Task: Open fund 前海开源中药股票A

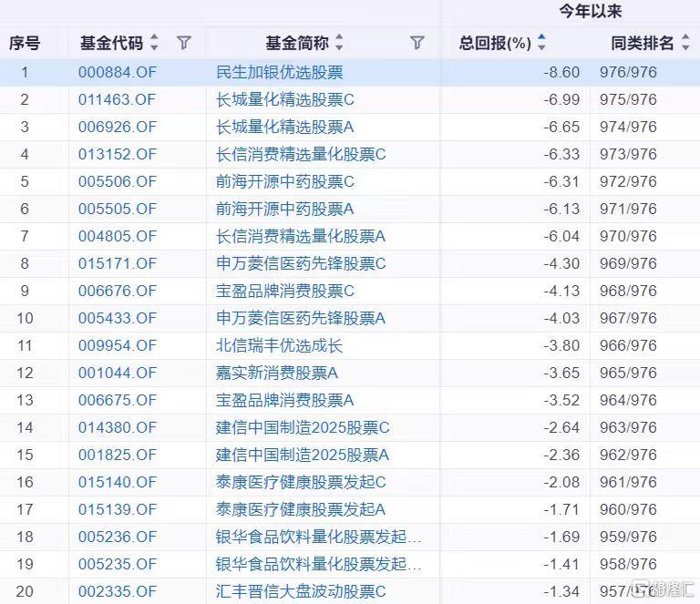Action: [x=285, y=210]
